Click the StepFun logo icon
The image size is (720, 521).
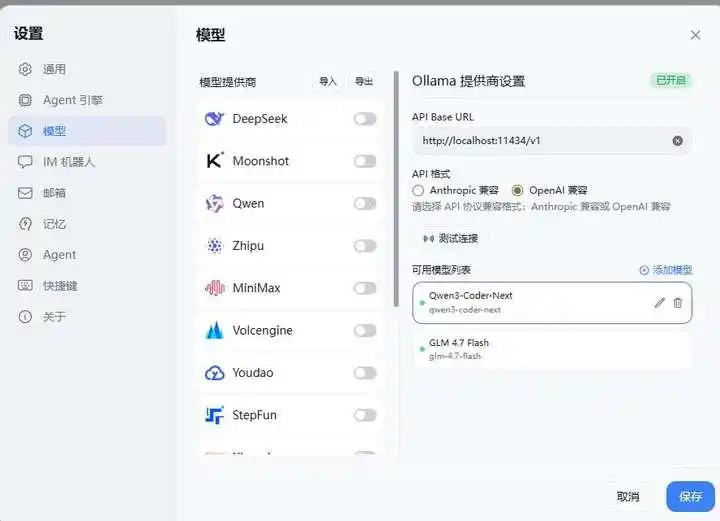point(214,415)
